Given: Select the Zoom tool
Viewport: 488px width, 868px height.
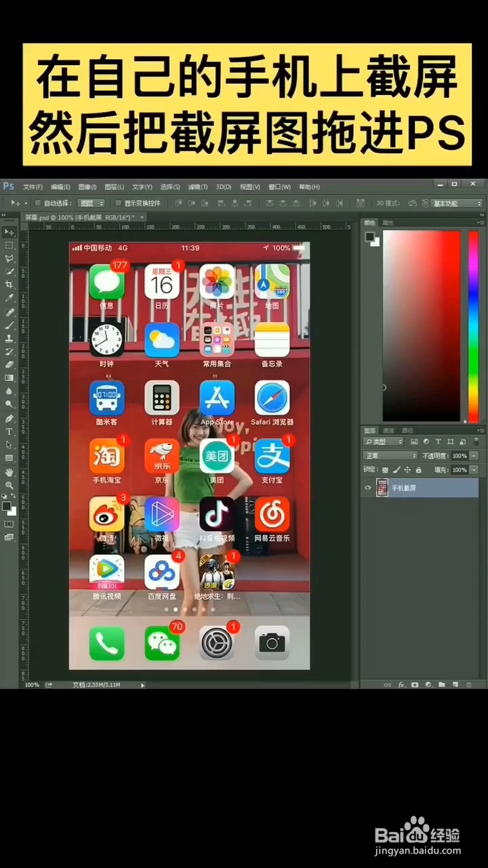Looking at the screenshot, I should click(9, 484).
